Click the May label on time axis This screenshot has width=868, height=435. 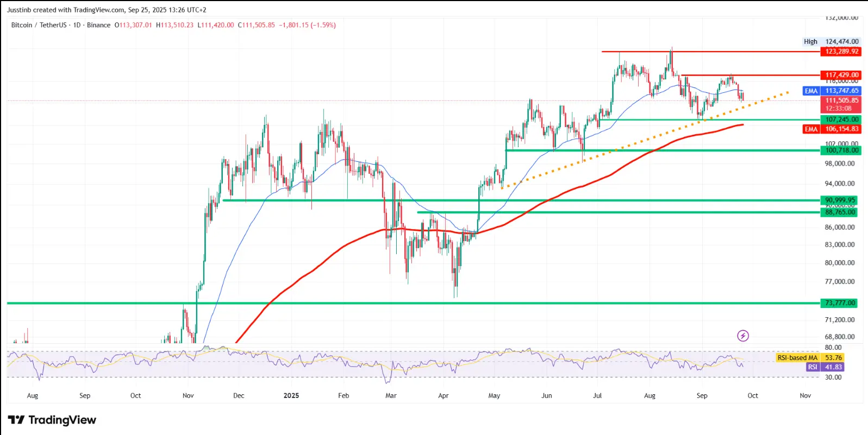[x=494, y=395]
